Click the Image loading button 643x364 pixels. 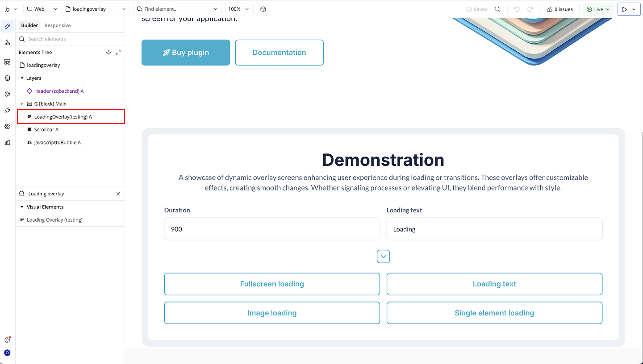[272, 313]
